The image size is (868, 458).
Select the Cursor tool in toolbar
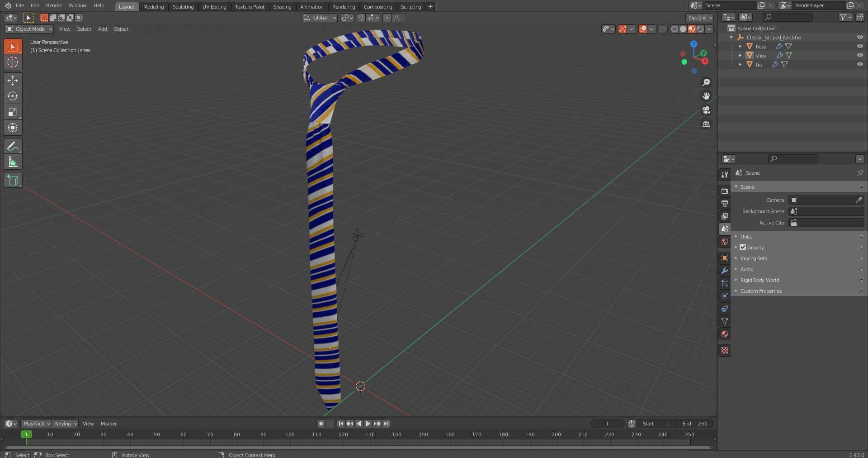[13, 62]
